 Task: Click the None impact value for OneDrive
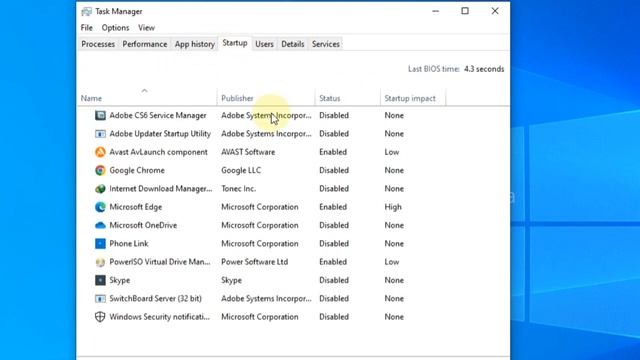pyautogui.click(x=394, y=225)
